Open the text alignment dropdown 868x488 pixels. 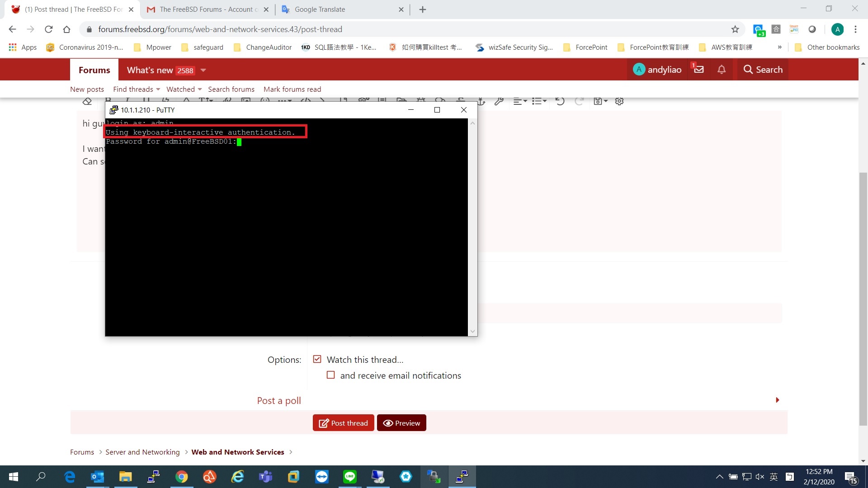(520, 101)
